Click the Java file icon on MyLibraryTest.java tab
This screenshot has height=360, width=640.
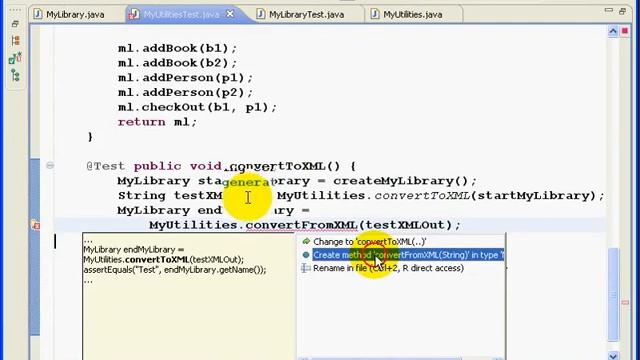point(260,14)
